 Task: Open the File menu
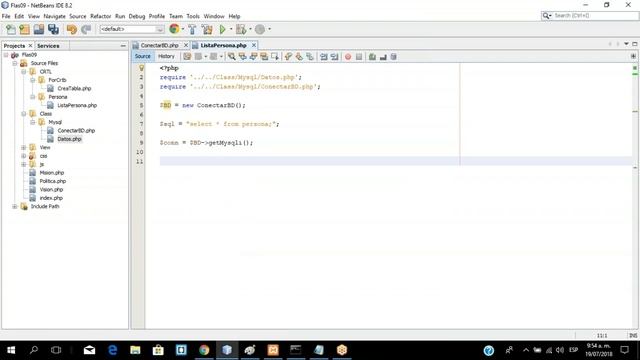pyautogui.click(x=6, y=16)
